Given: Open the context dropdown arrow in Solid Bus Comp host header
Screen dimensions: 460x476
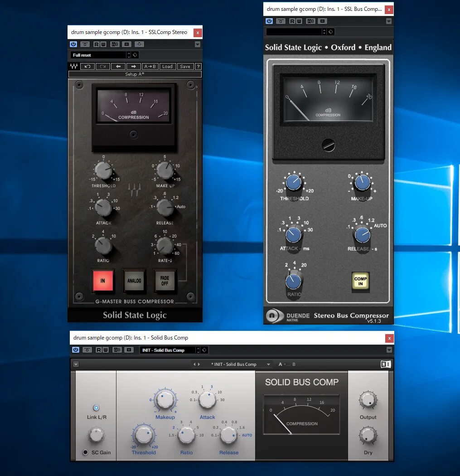Looking at the screenshot, I should coord(389,350).
